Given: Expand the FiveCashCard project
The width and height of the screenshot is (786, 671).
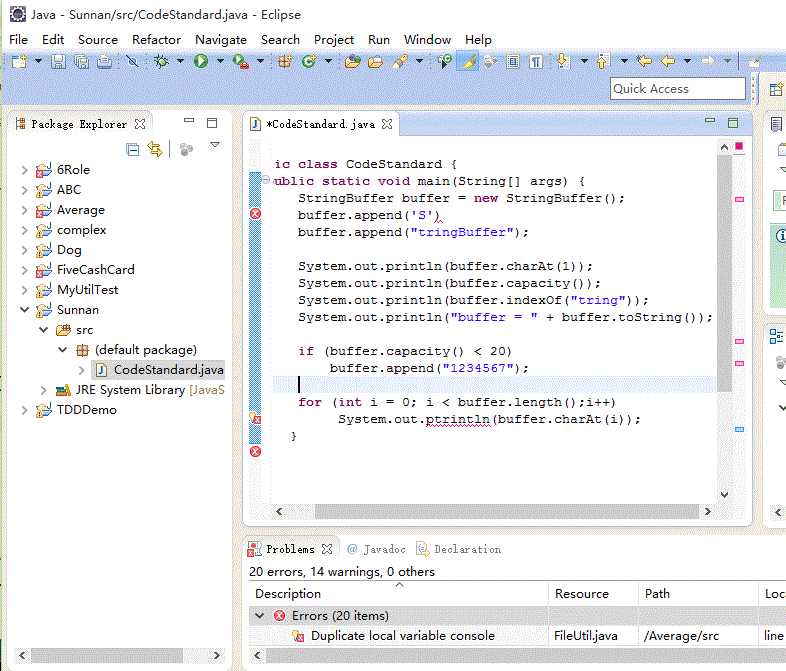Looking at the screenshot, I should click(x=24, y=270).
